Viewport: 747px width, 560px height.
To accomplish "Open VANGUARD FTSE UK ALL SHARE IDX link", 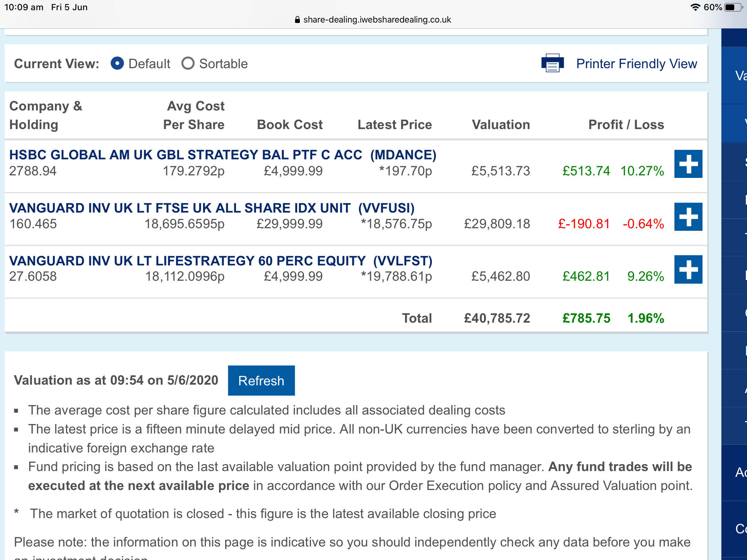I will click(x=212, y=208).
